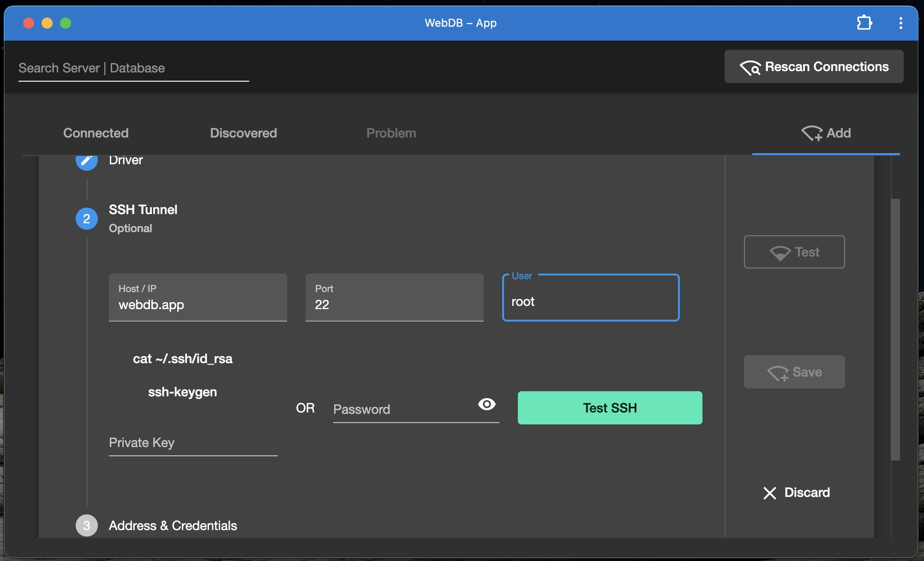Toggle password visibility eye icon
The width and height of the screenshot is (924, 561).
tap(486, 404)
